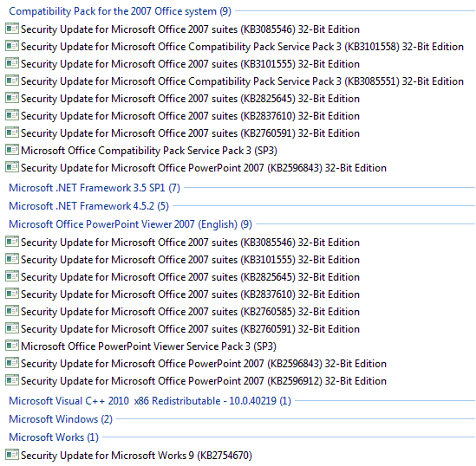This screenshot has width=476, height=466.
Task: Expand the Microsoft Windows (2) group
Action: click(x=61, y=419)
